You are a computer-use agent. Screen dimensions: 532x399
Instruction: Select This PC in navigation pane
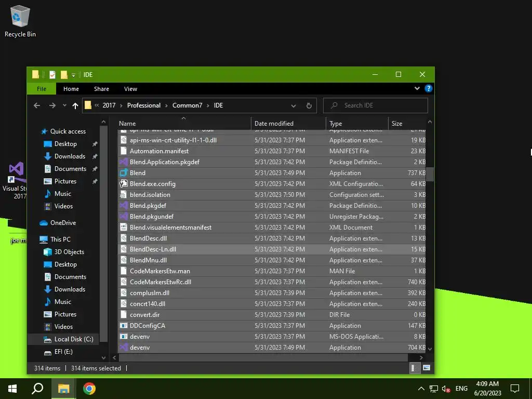tap(60, 240)
